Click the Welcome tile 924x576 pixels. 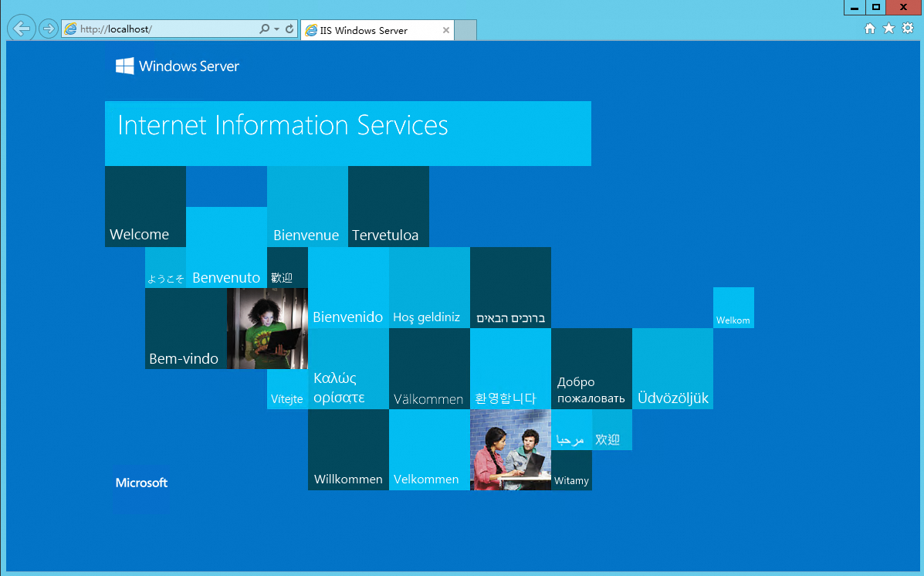coord(146,206)
